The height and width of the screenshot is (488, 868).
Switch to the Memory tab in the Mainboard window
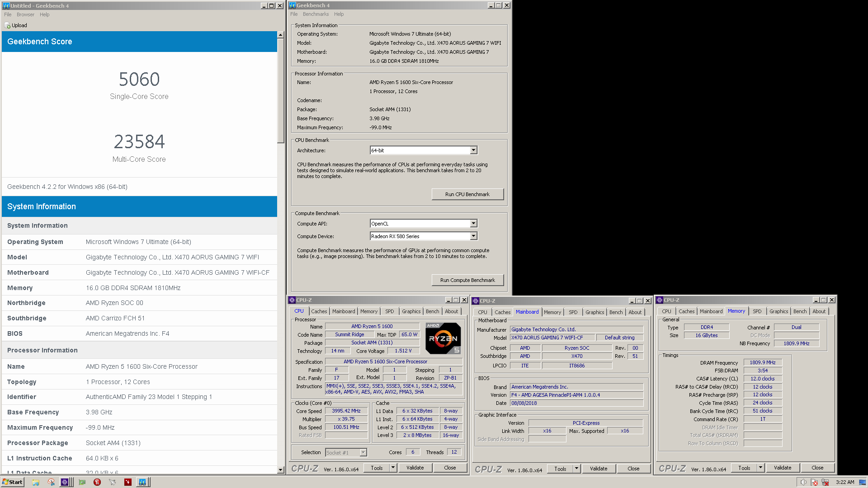[x=552, y=312]
